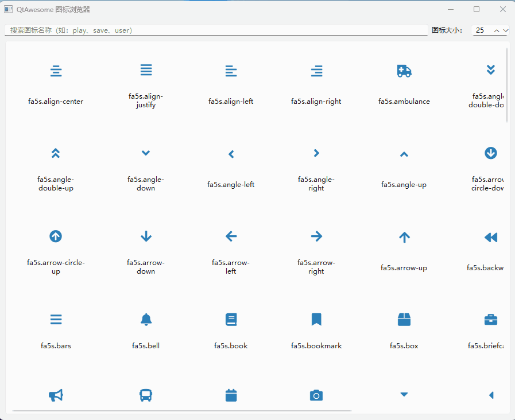Click the fa5s.book label
The width and height of the screenshot is (515, 420).
[x=231, y=346]
